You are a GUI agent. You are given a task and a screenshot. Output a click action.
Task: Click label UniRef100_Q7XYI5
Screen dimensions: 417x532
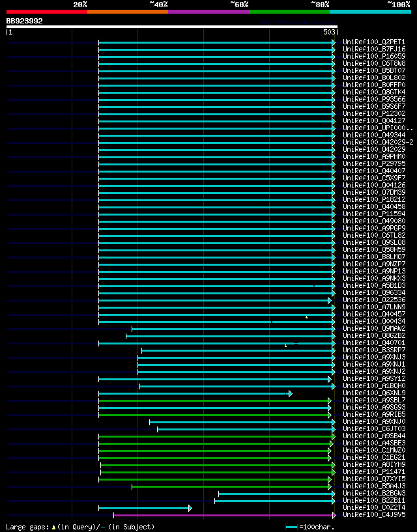(374, 479)
